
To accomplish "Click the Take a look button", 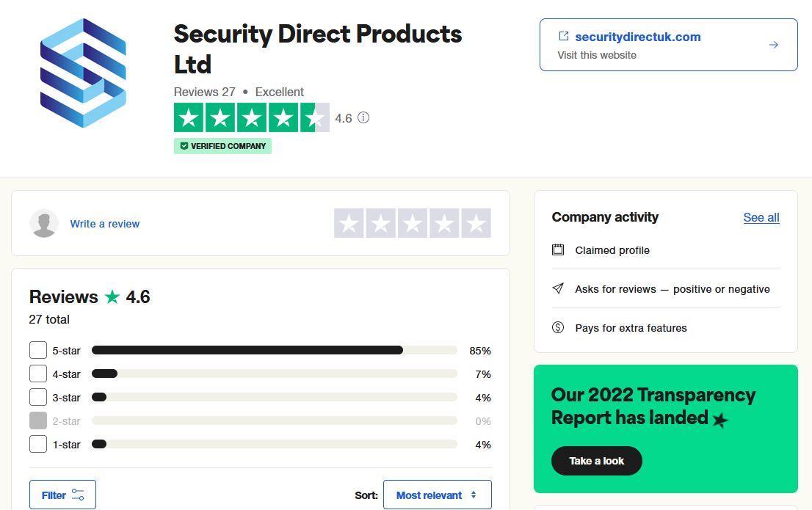I will [x=596, y=461].
